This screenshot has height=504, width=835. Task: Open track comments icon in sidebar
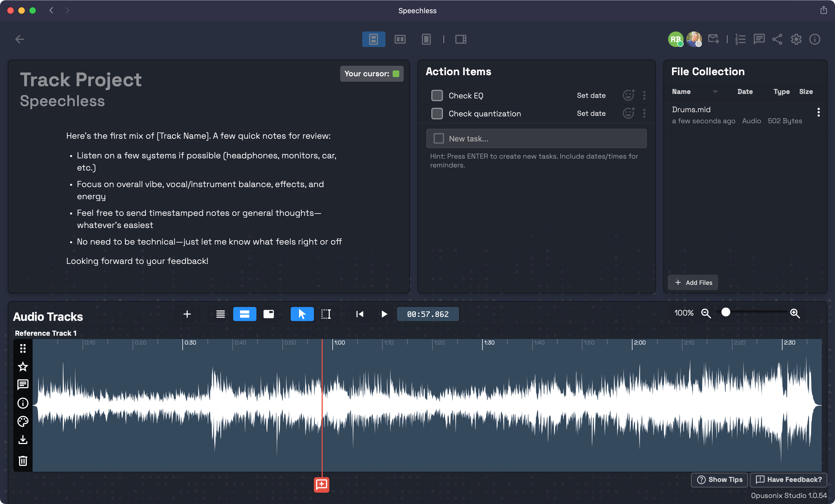click(23, 385)
